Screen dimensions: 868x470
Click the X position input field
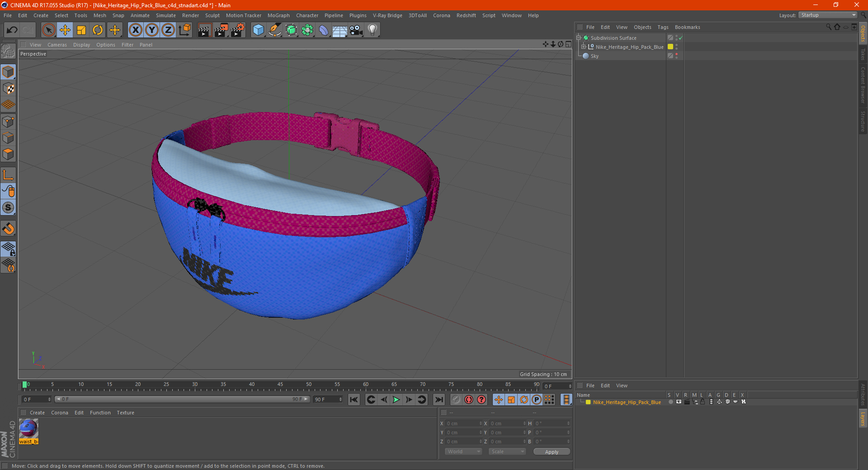click(463, 423)
